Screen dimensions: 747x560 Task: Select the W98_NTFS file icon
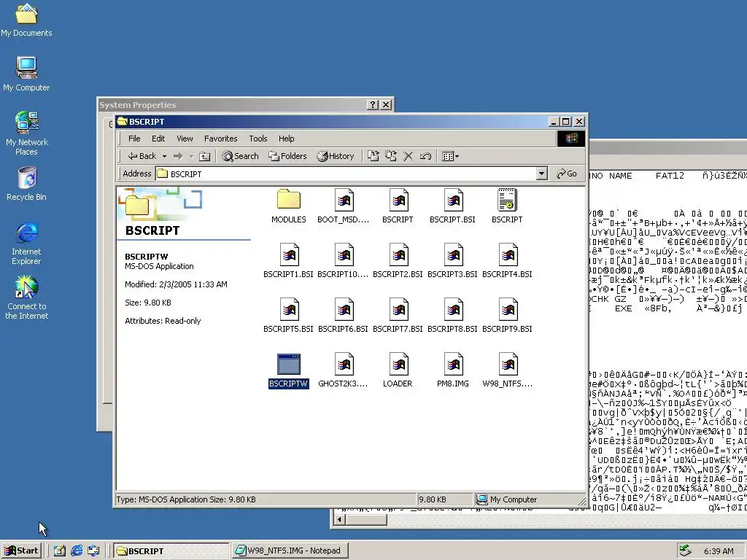(x=508, y=365)
